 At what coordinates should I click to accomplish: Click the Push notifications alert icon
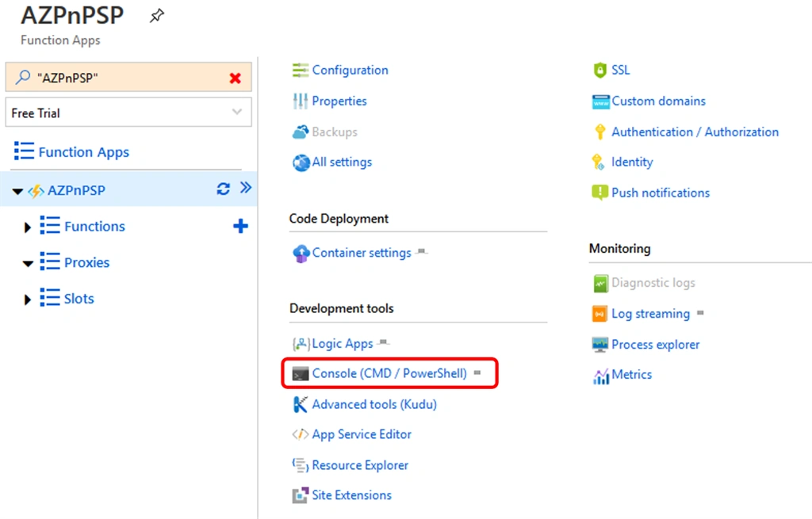(599, 193)
